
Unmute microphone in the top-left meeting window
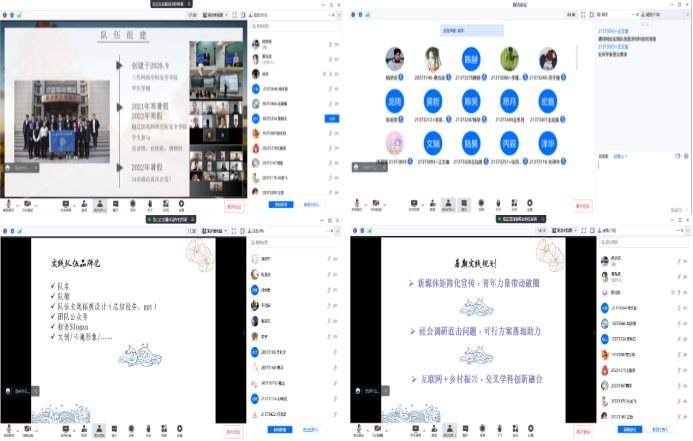[x=8, y=203]
